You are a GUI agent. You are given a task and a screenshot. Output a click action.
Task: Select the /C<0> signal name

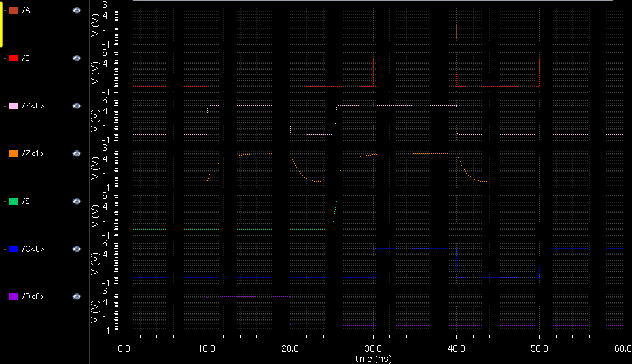(x=33, y=249)
